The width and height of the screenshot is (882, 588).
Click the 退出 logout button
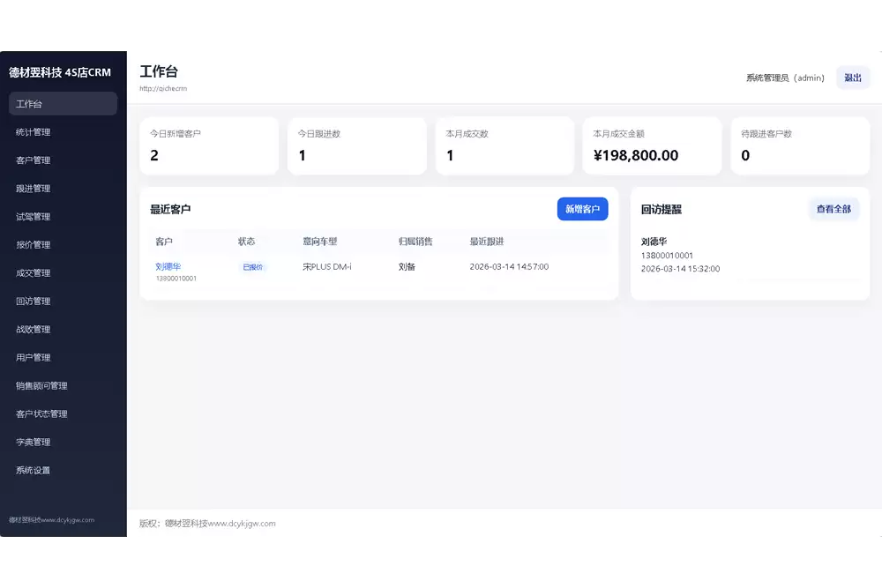853,78
